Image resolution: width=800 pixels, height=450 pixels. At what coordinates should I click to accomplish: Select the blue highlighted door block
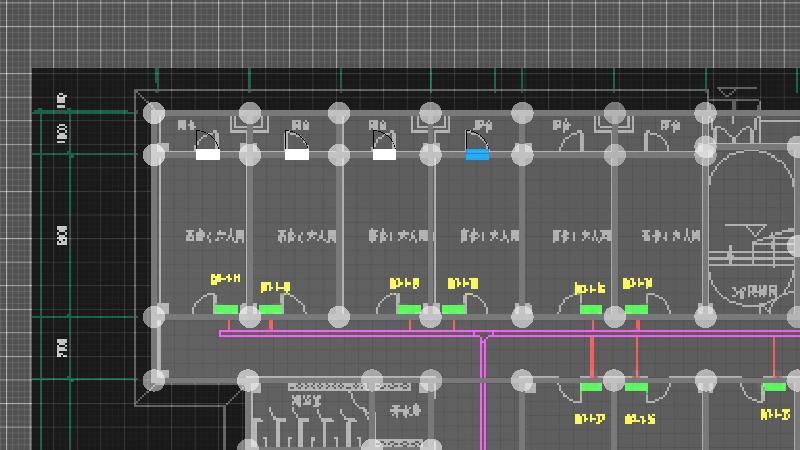[477, 155]
